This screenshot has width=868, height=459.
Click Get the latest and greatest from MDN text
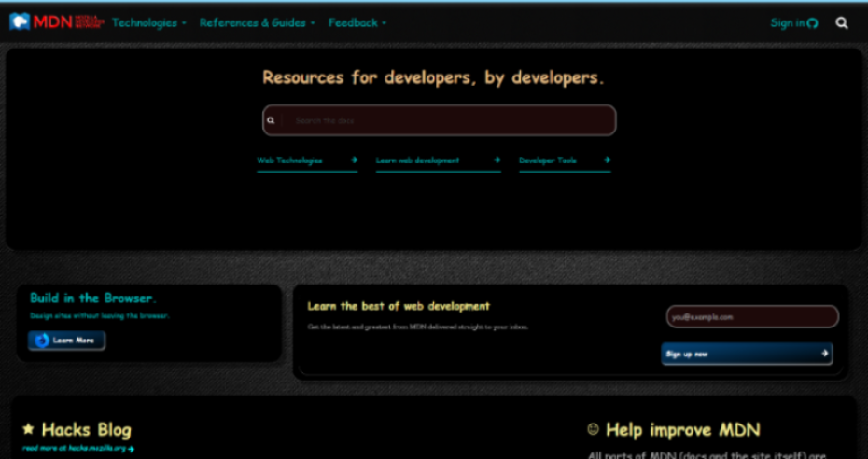[418, 327]
